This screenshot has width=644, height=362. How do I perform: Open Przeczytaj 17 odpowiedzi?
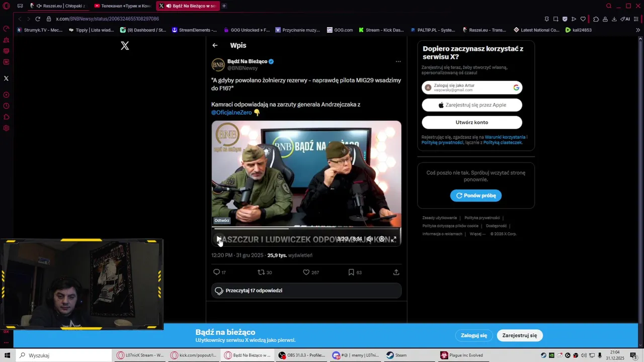coord(306,291)
